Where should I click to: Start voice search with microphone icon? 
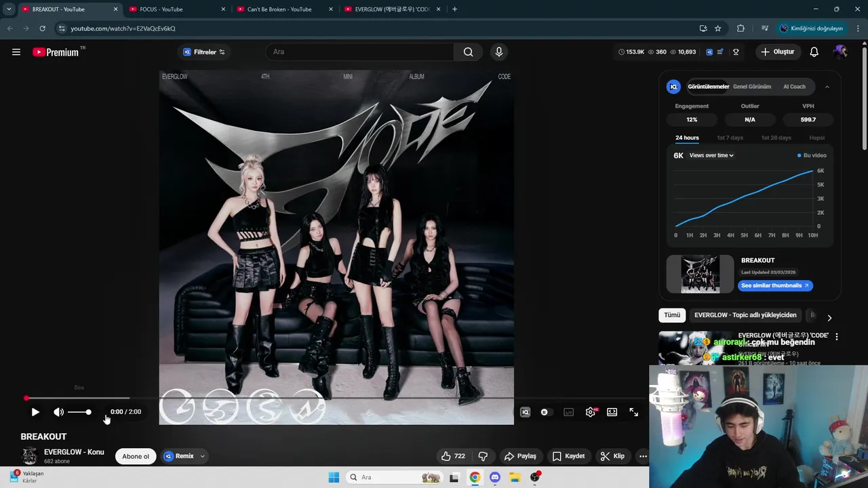[x=499, y=52]
